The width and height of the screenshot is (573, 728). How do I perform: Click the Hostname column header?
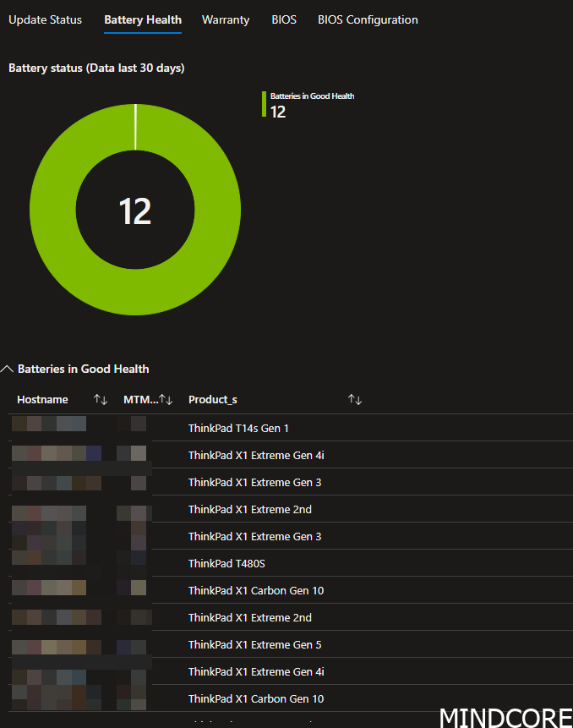[x=42, y=399]
